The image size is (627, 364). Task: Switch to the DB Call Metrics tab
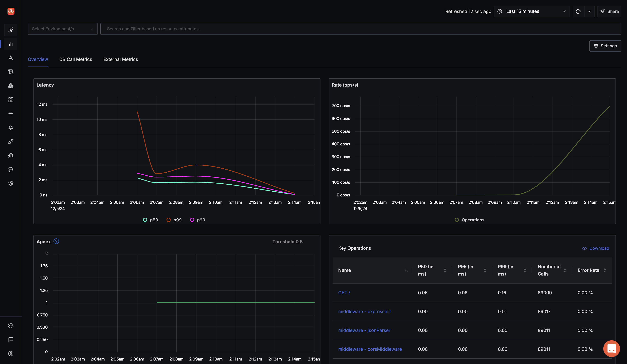(x=76, y=59)
